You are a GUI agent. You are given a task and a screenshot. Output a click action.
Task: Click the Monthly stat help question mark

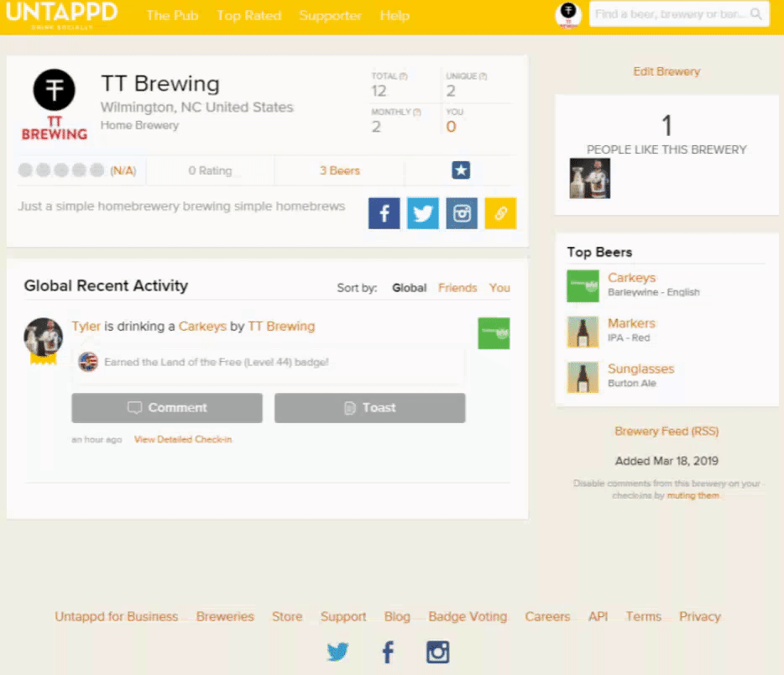click(417, 112)
